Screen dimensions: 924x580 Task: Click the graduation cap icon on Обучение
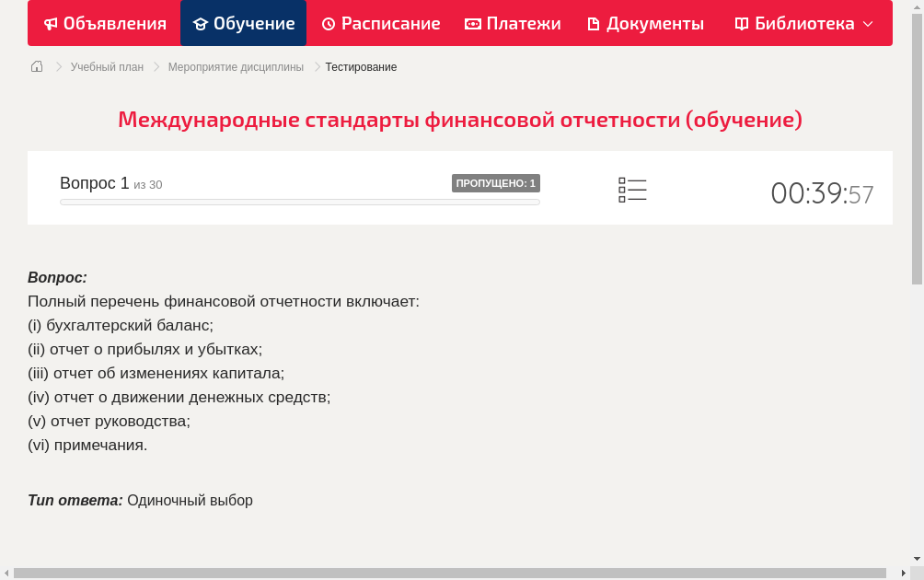click(x=202, y=23)
